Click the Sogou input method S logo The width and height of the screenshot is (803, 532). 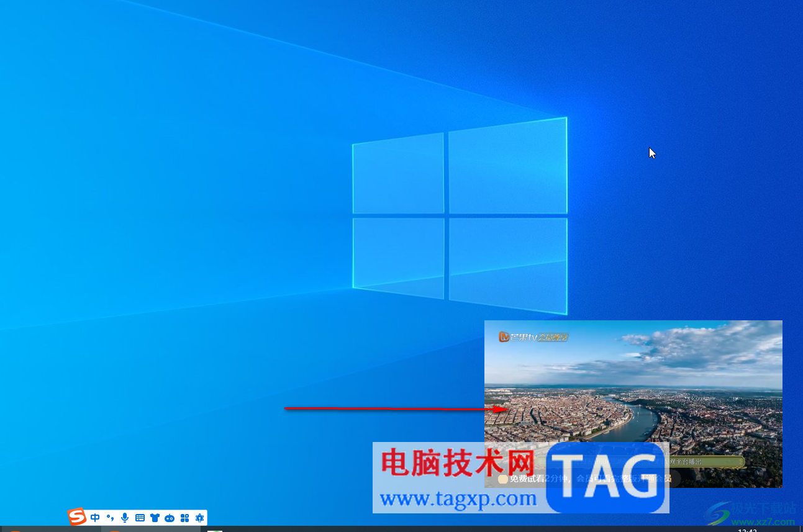[x=77, y=517]
